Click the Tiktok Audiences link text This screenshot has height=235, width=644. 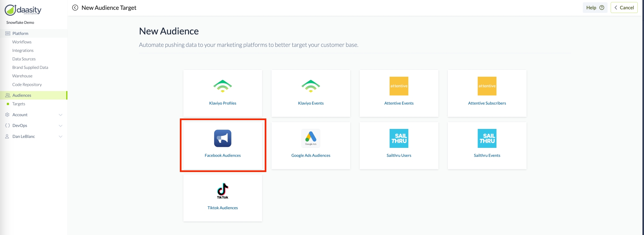223,208
